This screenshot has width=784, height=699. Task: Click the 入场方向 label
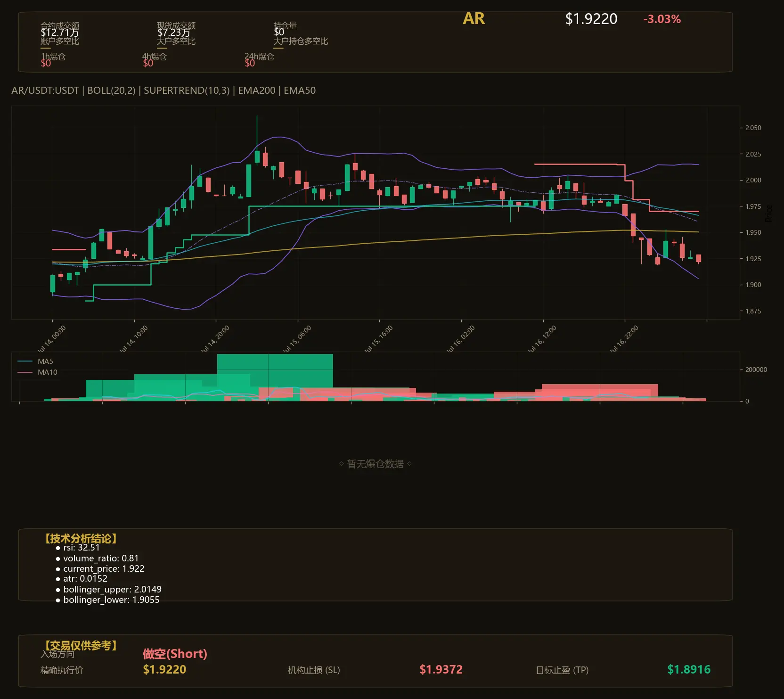(57, 654)
